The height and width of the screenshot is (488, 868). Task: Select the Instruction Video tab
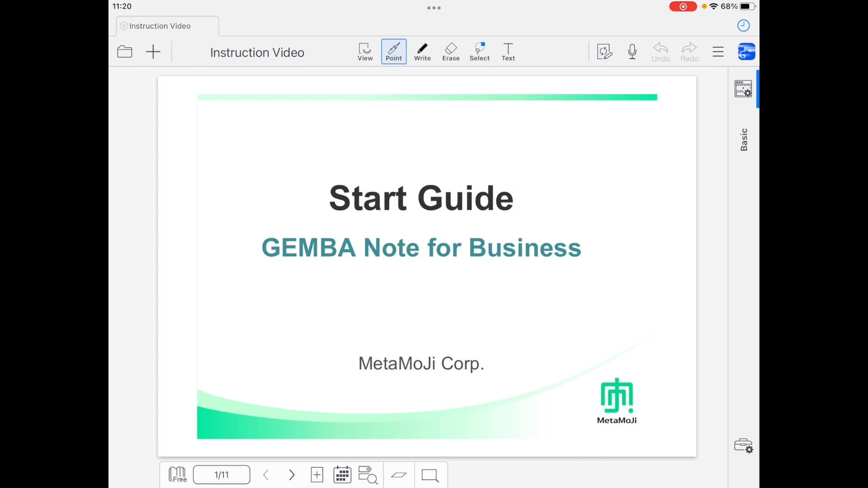[x=168, y=26]
